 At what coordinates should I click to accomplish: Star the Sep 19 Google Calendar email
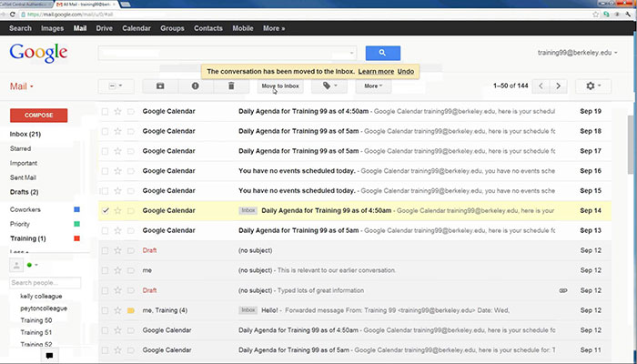coord(117,111)
